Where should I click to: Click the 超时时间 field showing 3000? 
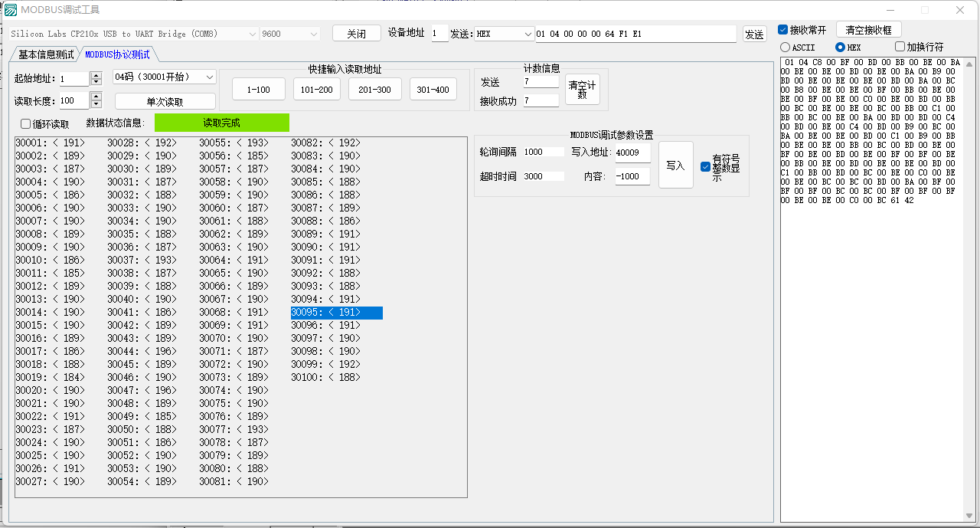tap(544, 176)
